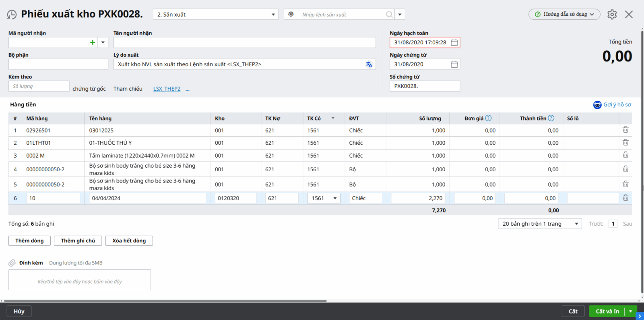The height and width of the screenshot is (320, 644).
Task: Delete row 1 using trash icon
Action: pos(625,130)
